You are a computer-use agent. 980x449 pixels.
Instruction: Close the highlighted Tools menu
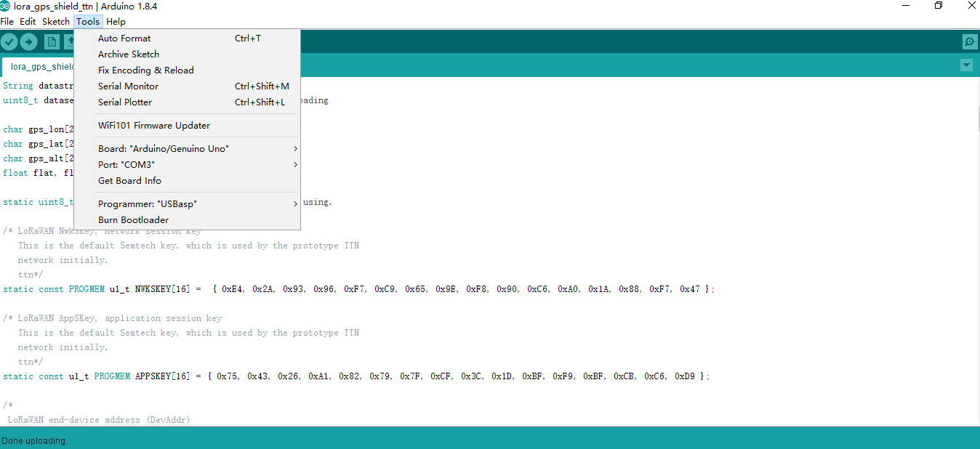click(88, 22)
